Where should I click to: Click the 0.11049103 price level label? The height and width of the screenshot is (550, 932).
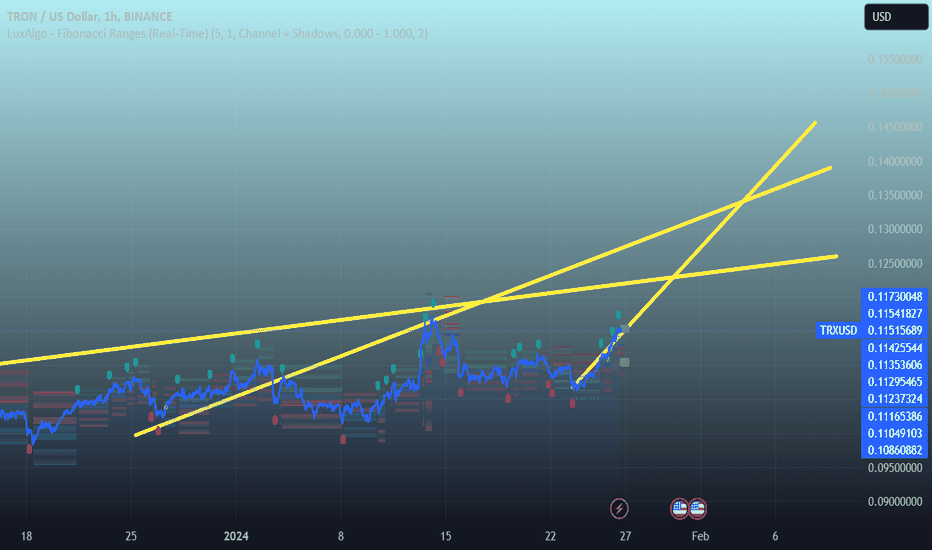(x=895, y=433)
